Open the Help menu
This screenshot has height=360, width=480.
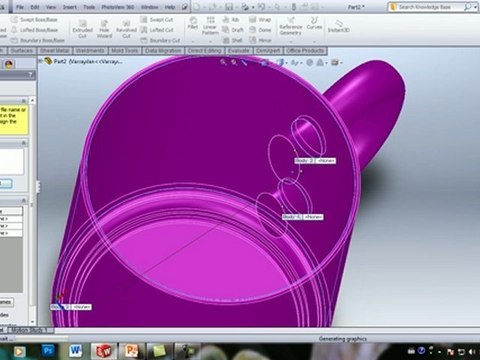170,7
